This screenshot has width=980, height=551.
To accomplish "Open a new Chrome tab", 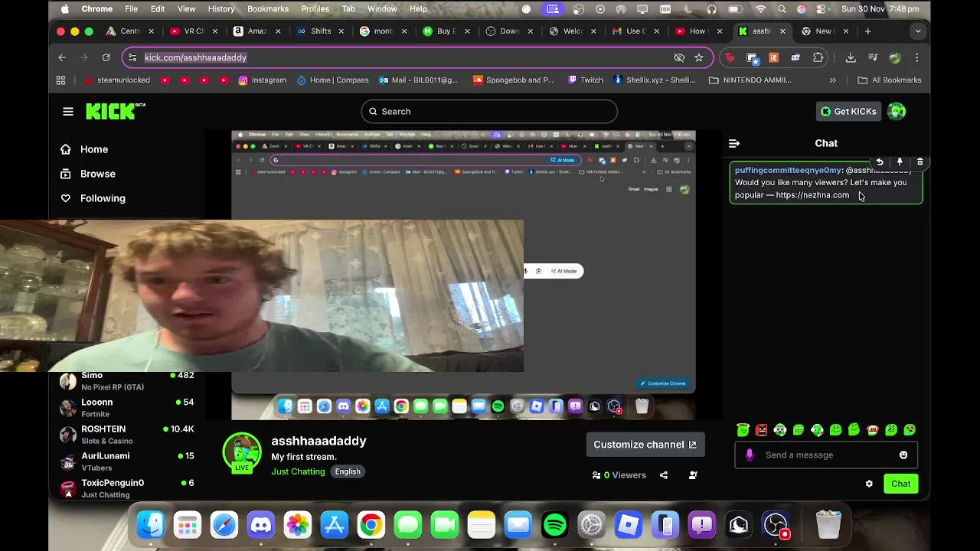I will [867, 31].
